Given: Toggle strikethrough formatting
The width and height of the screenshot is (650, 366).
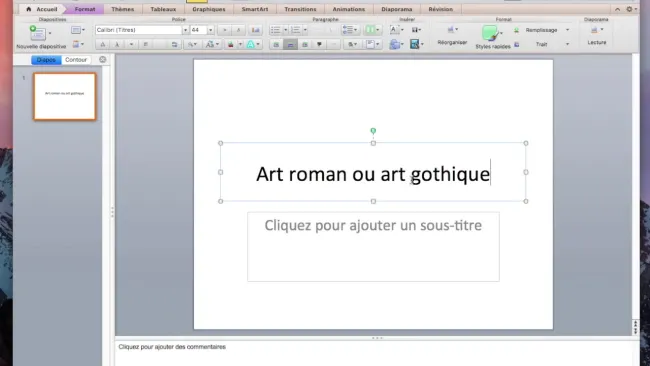Looking at the screenshot, I should coord(146,44).
